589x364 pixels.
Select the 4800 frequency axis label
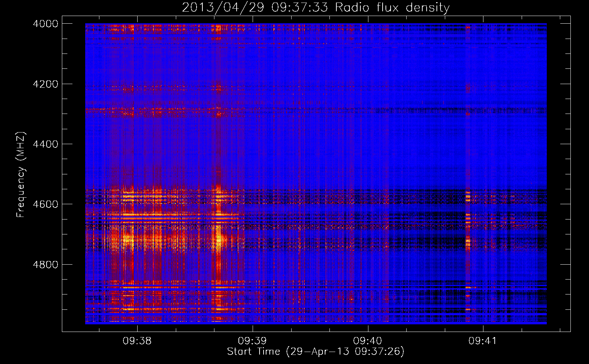46,265
